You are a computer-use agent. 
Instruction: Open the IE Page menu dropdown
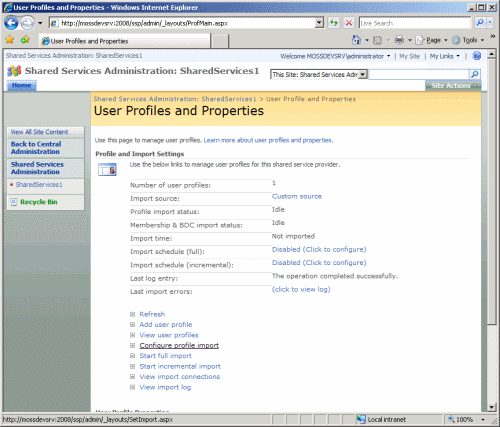(x=433, y=40)
